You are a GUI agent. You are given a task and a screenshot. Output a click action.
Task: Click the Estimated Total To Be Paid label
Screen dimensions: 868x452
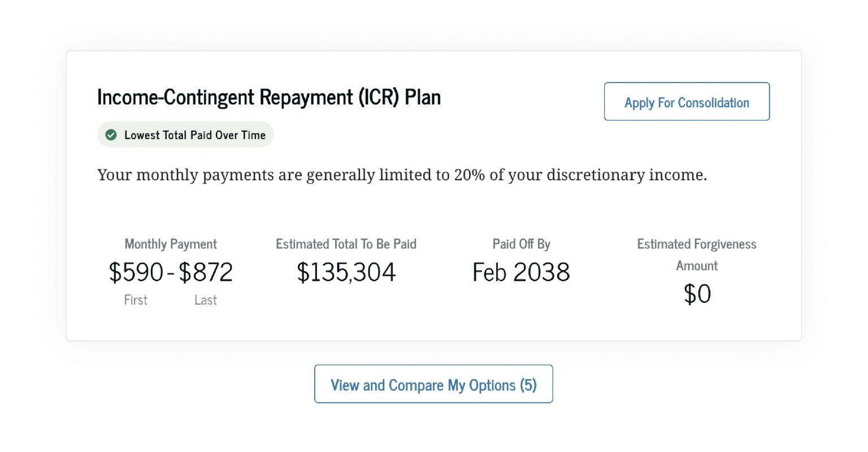pos(346,244)
